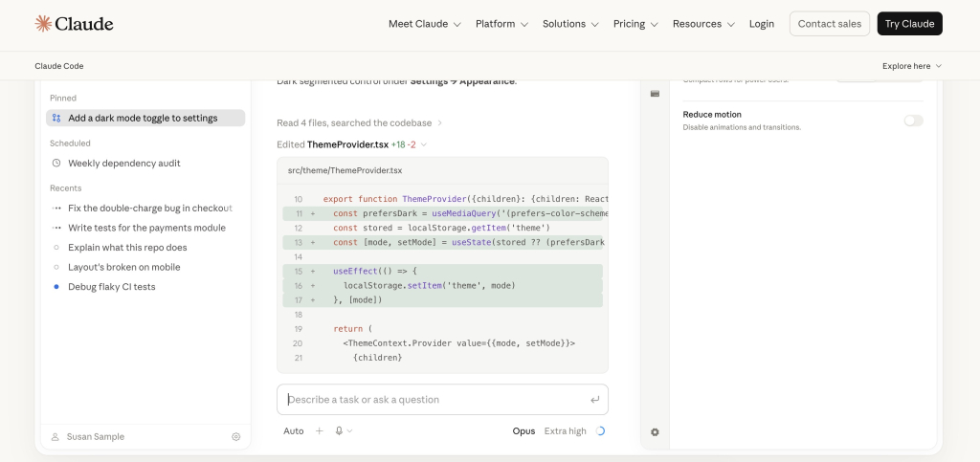Change the Extra high effort setting
This screenshot has width=980, height=462.
pos(565,431)
